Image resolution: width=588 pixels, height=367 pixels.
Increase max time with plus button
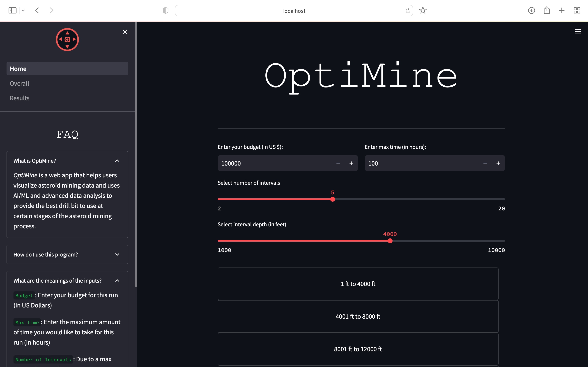[498, 163]
